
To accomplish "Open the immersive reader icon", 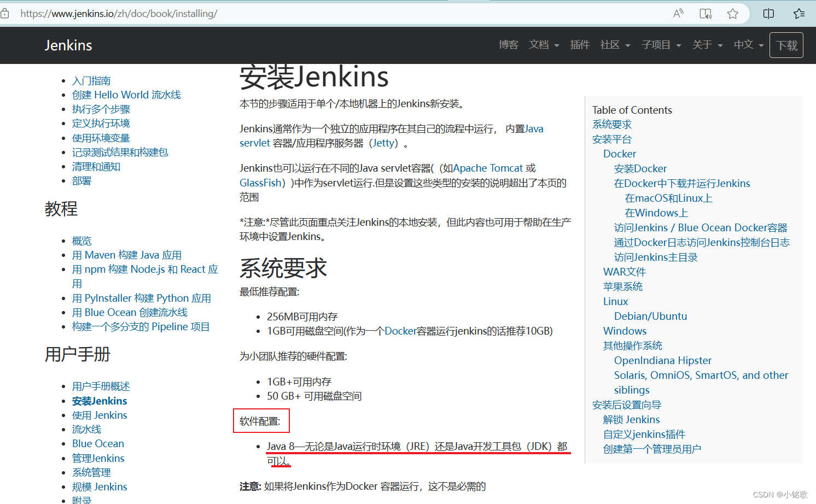I will pos(706,14).
